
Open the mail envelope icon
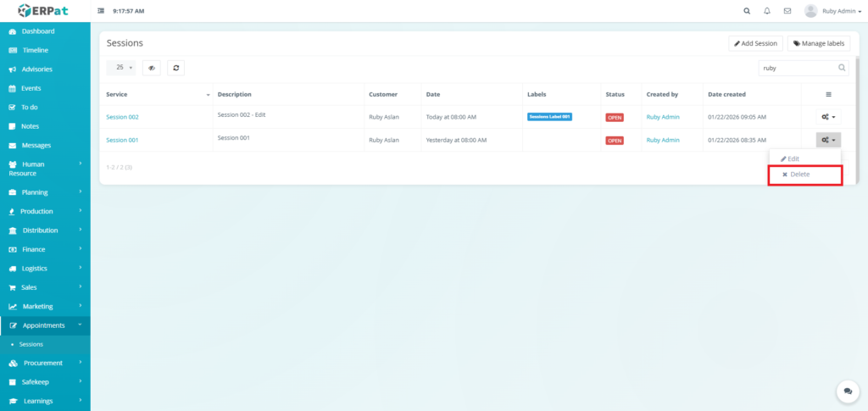click(x=787, y=11)
